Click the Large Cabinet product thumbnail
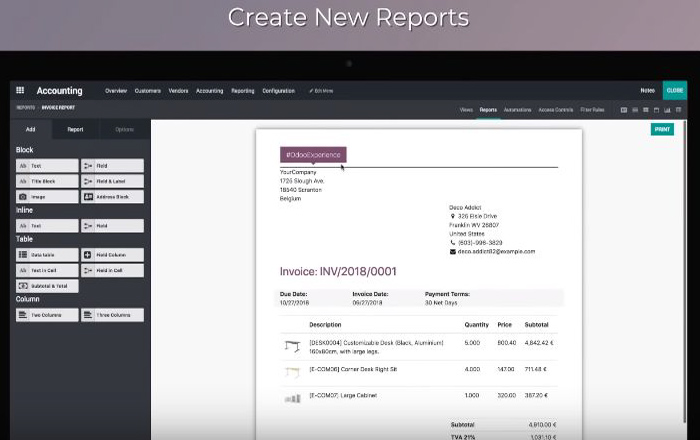 click(x=292, y=398)
